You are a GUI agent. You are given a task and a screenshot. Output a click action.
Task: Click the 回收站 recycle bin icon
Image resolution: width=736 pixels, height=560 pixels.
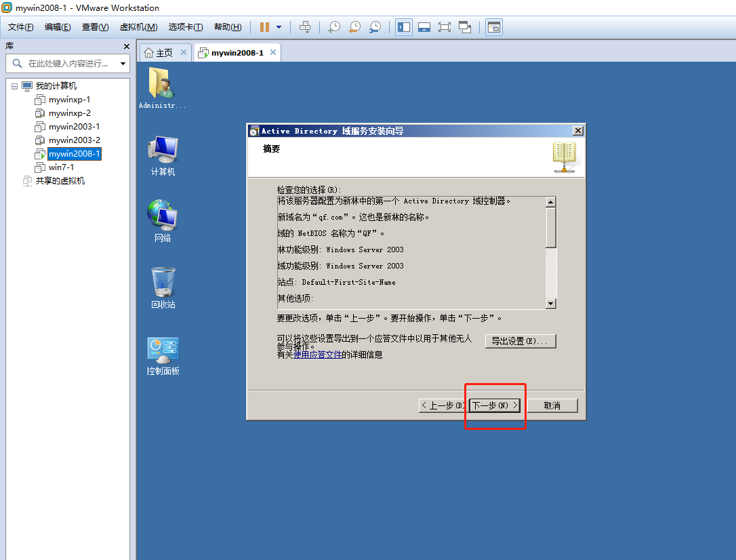[x=163, y=288]
